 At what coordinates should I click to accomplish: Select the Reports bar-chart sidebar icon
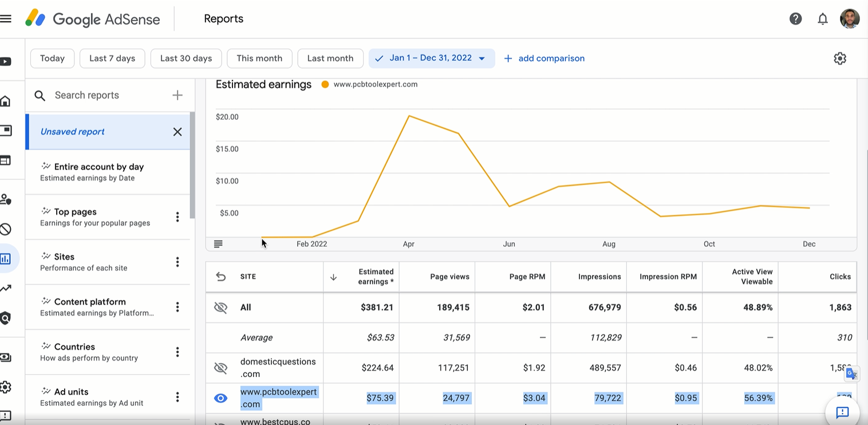(x=6, y=259)
